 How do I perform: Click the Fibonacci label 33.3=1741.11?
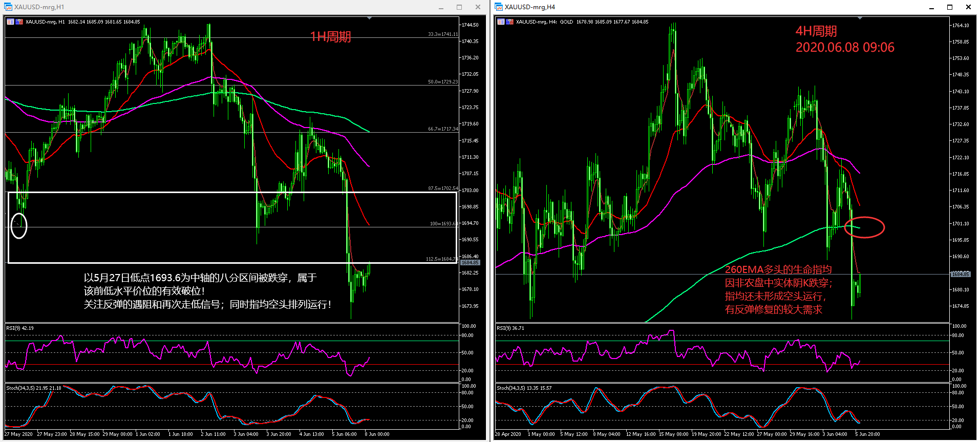[x=443, y=34]
